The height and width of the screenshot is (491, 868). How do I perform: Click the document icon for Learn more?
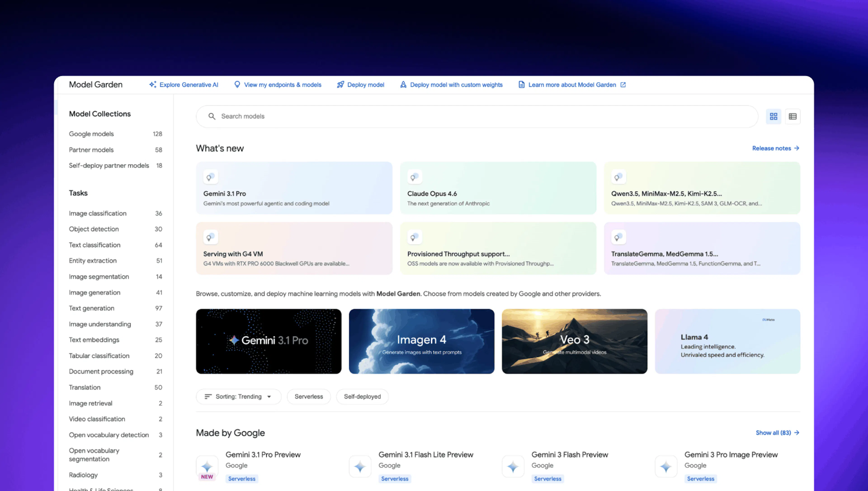pyautogui.click(x=521, y=85)
